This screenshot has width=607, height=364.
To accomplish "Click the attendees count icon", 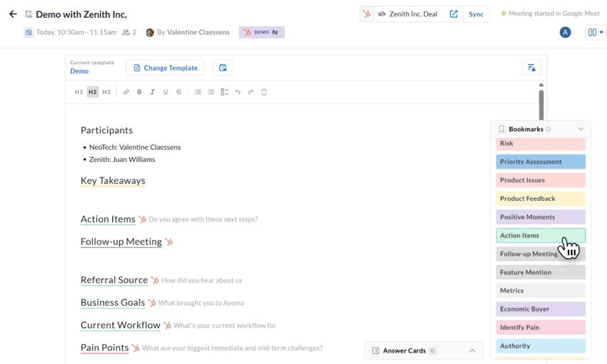I will click(x=126, y=33).
